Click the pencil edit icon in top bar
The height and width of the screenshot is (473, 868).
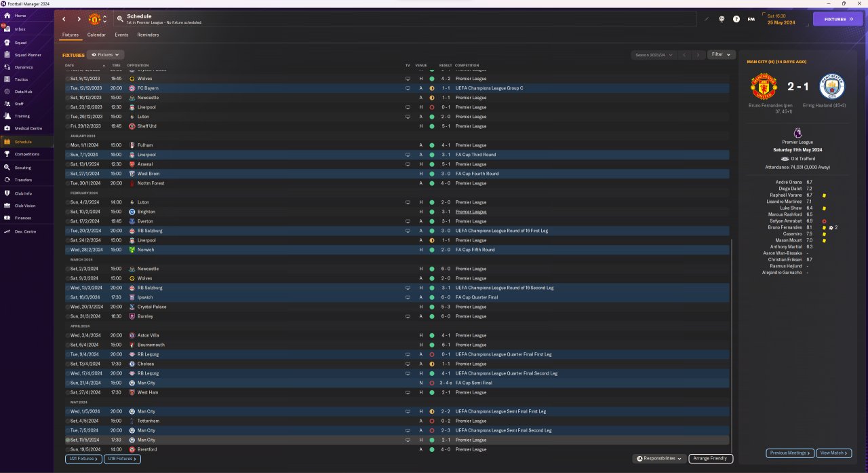[706, 19]
